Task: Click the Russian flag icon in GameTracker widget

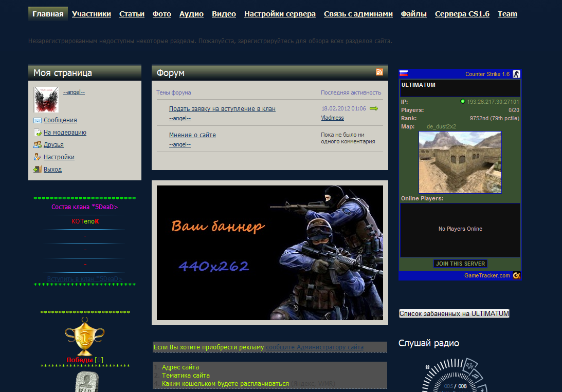Action: pyautogui.click(x=404, y=73)
